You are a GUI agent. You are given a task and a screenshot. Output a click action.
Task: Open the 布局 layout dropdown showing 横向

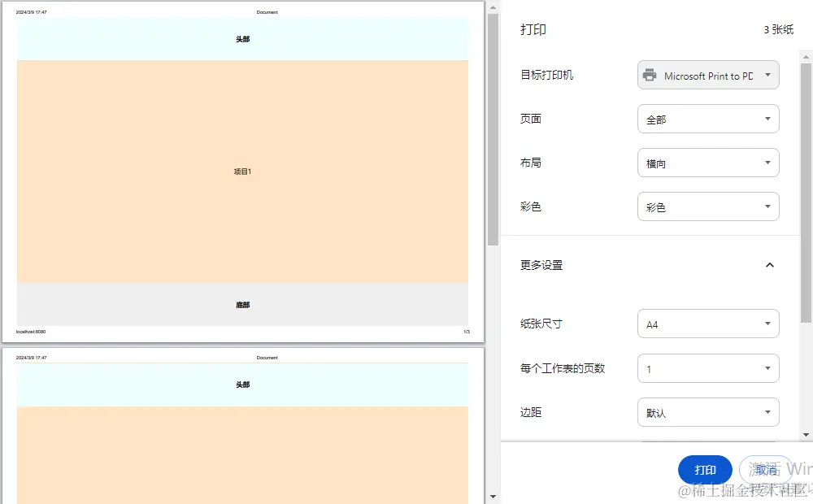point(708,163)
